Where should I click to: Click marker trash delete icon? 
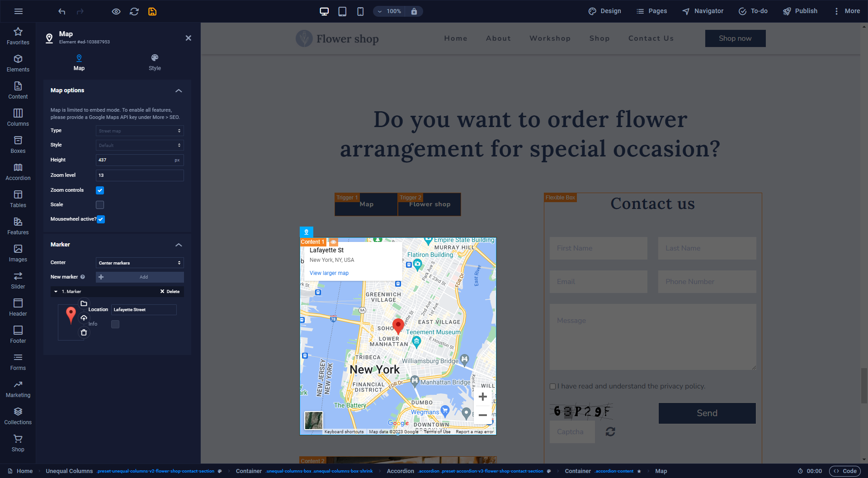[x=84, y=332]
